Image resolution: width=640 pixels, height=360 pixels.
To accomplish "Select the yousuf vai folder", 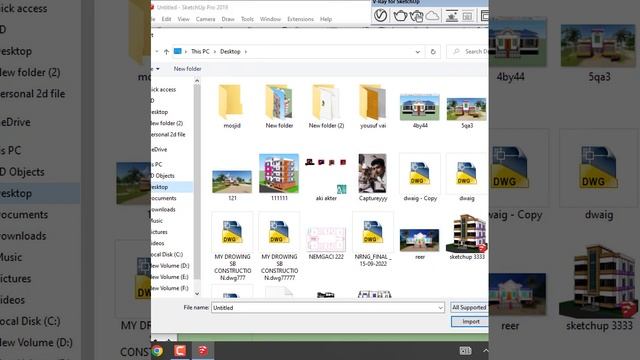I will coord(373,106).
